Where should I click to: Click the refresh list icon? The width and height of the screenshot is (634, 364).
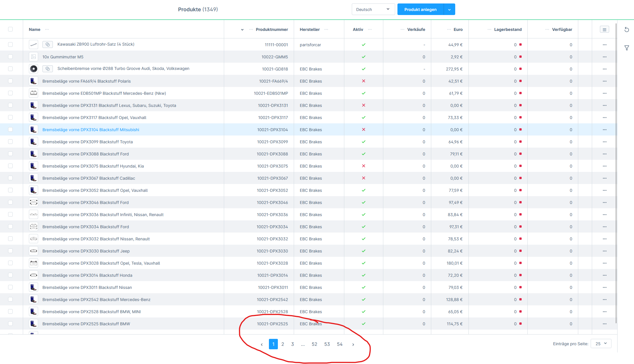[x=626, y=29]
